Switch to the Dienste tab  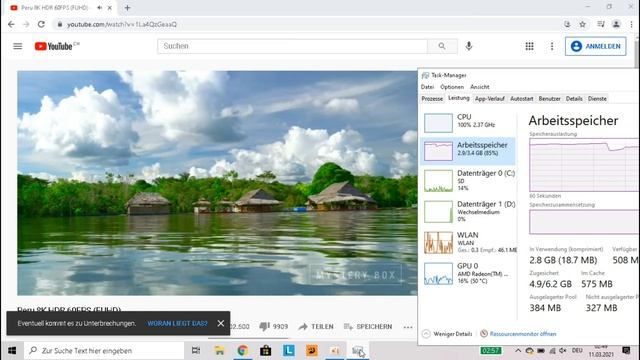pyautogui.click(x=597, y=99)
